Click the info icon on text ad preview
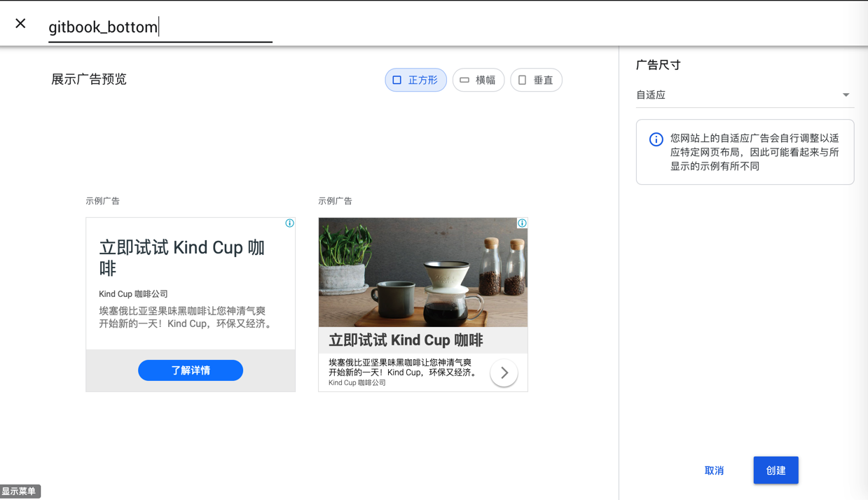The width and height of the screenshot is (868, 500). coord(289,223)
